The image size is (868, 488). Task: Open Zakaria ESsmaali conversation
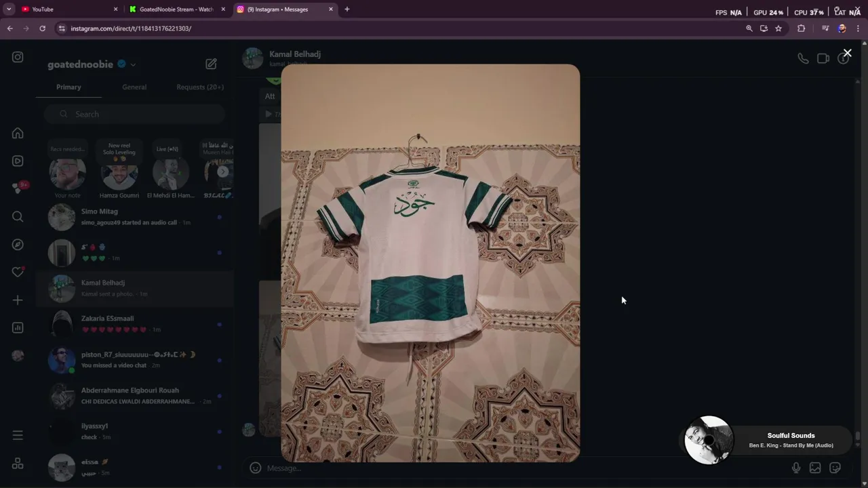click(x=134, y=324)
